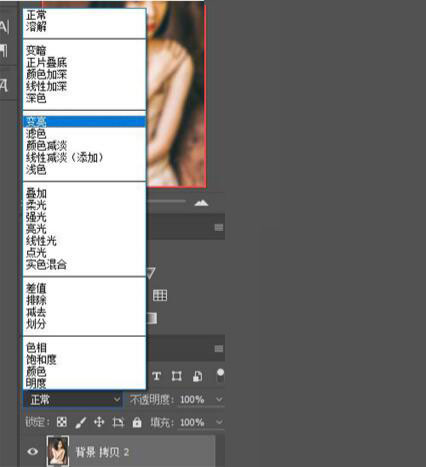Choose 排除 blend mode

click(84, 300)
